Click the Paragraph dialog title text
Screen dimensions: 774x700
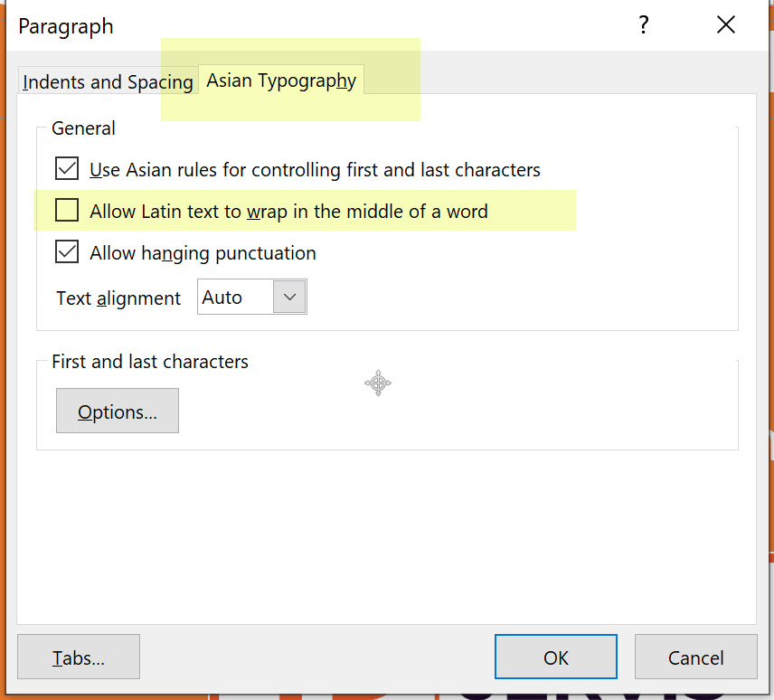pyautogui.click(x=65, y=26)
